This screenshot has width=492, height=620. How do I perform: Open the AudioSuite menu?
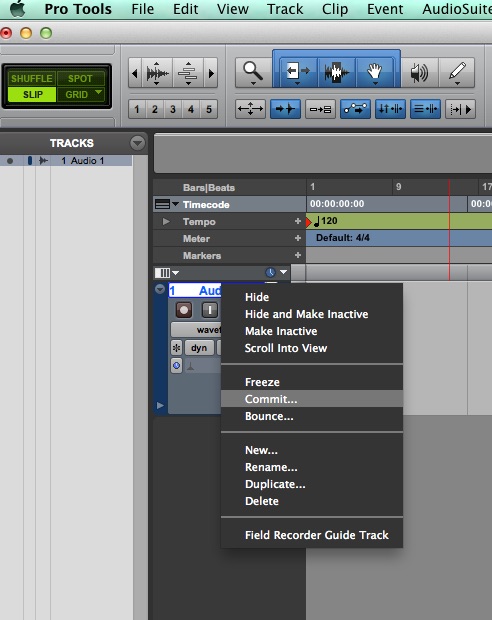(x=457, y=9)
